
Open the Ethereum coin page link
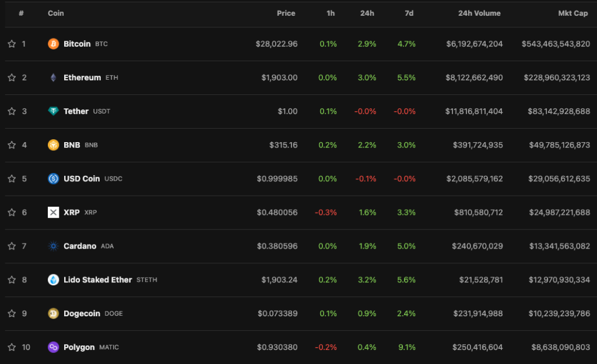click(82, 77)
